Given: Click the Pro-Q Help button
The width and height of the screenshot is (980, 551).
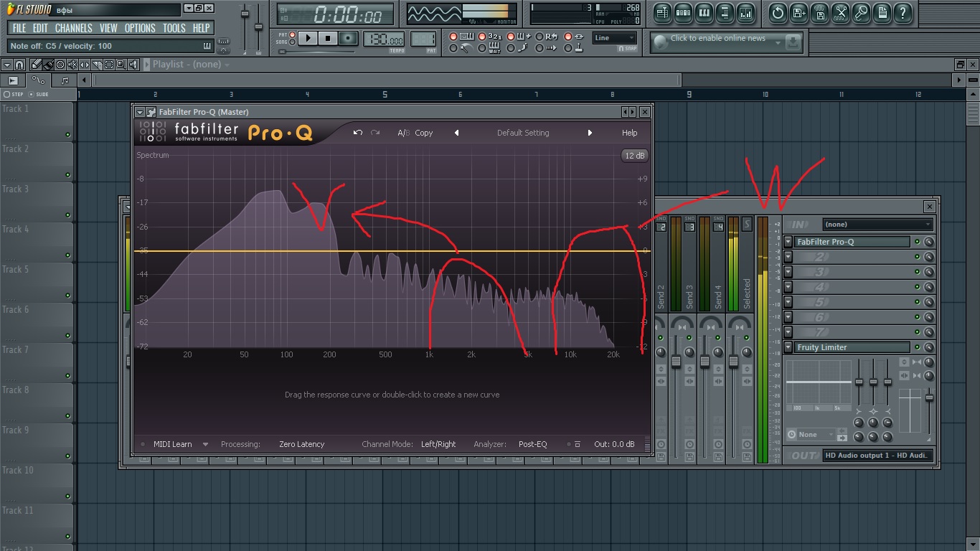Looking at the screenshot, I should click(x=629, y=133).
